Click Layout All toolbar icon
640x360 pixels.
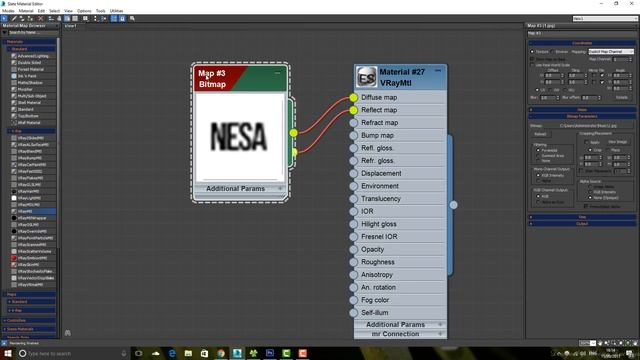pyautogui.click(x=95, y=18)
